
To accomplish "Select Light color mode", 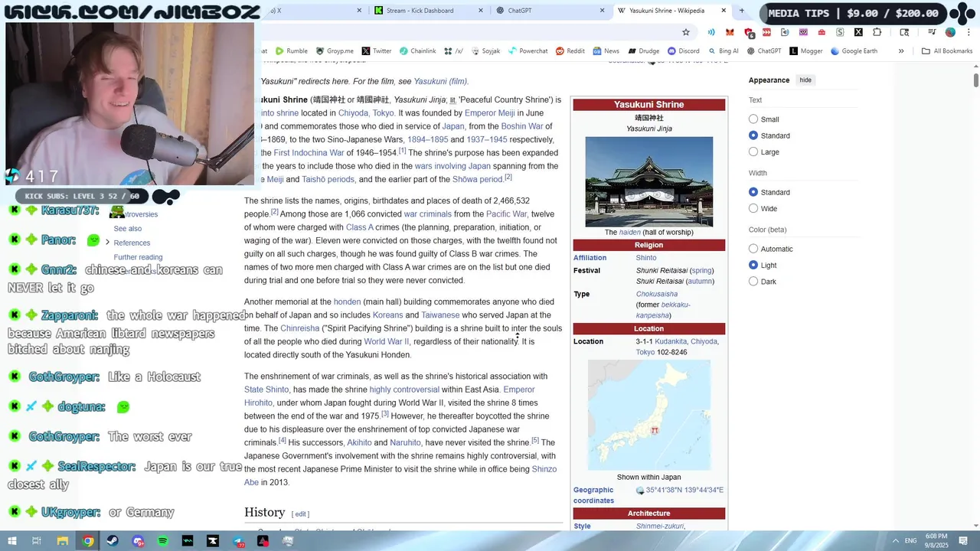I will tap(753, 265).
